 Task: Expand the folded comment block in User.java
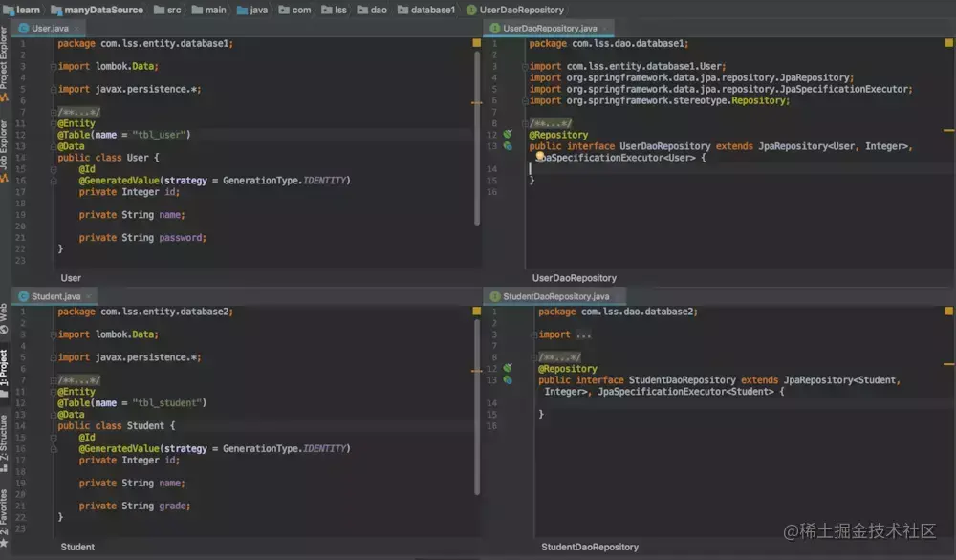(78, 112)
